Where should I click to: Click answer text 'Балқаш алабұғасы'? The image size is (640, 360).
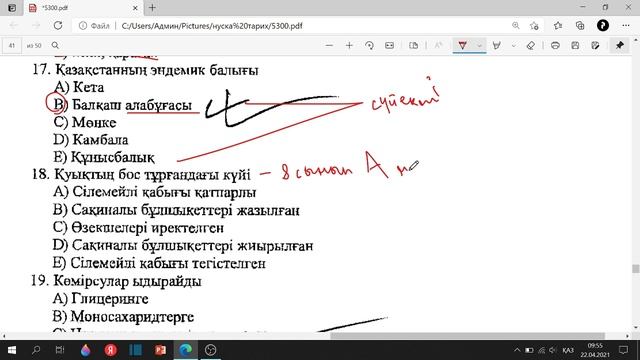point(132,105)
